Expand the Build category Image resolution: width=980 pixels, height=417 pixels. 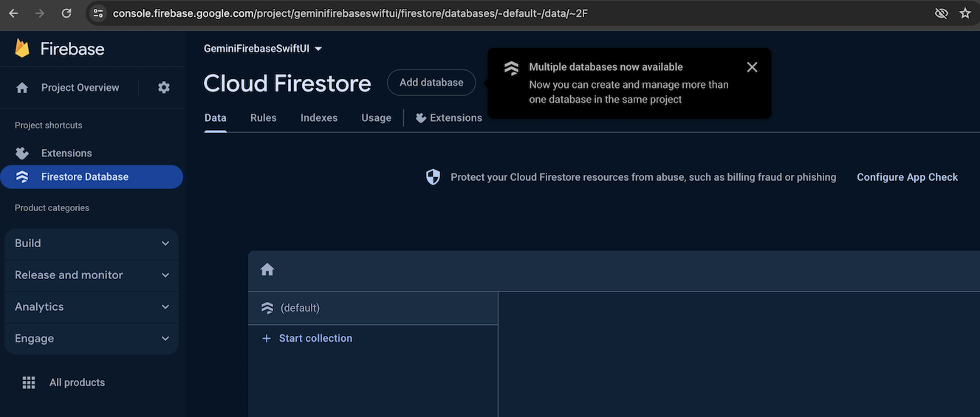(92, 244)
